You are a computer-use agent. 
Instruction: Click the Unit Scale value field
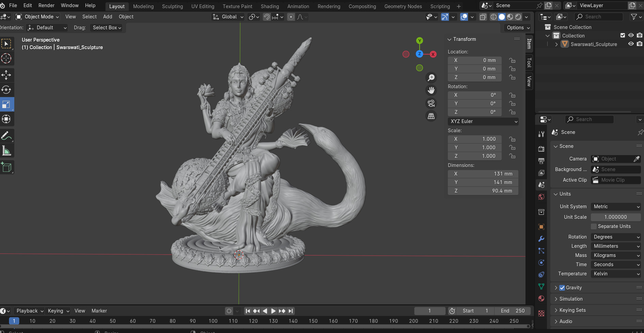coord(616,217)
